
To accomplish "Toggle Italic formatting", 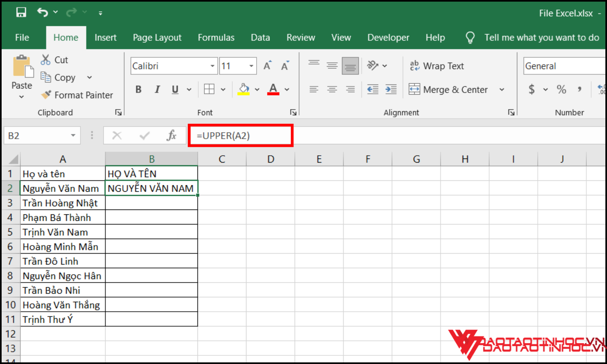I will click(157, 89).
